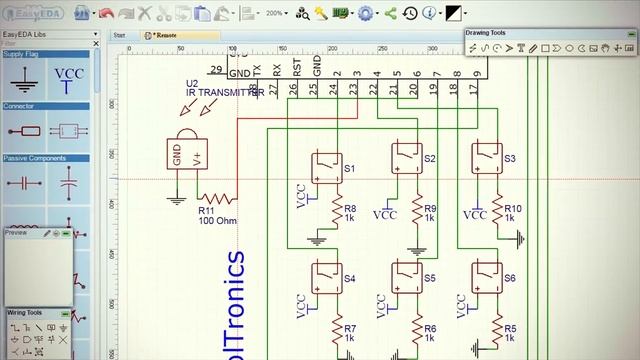Click the design wand icon

[321, 13]
